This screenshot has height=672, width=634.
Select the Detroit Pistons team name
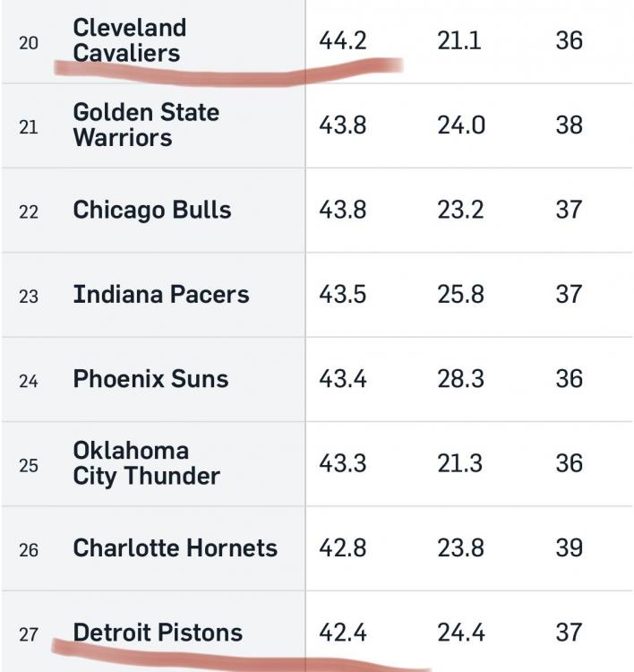pyautogui.click(x=158, y=633)
